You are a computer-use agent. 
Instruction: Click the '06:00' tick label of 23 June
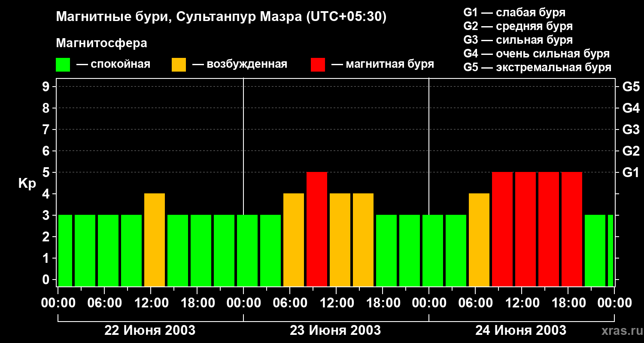click(x=290, y=303)
